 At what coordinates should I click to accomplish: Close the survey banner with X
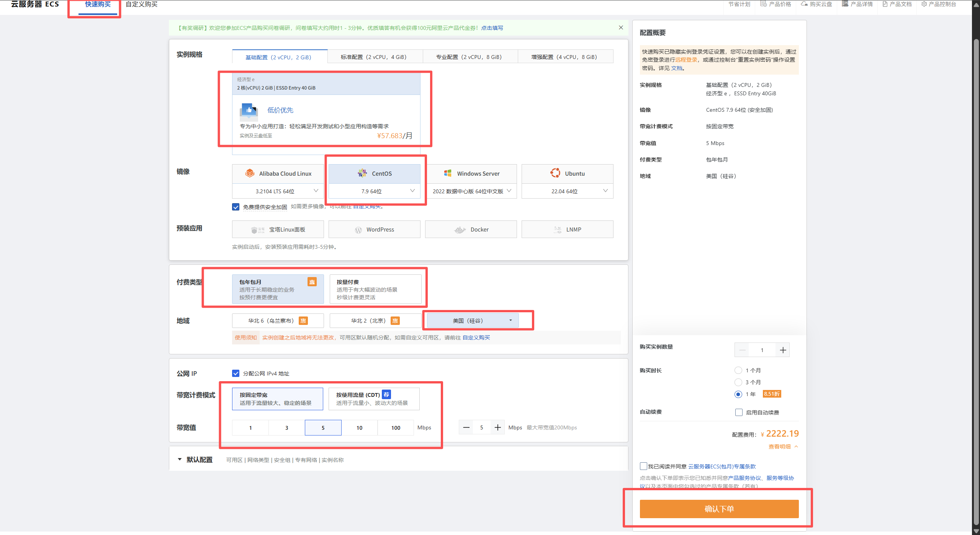(621, 28)
